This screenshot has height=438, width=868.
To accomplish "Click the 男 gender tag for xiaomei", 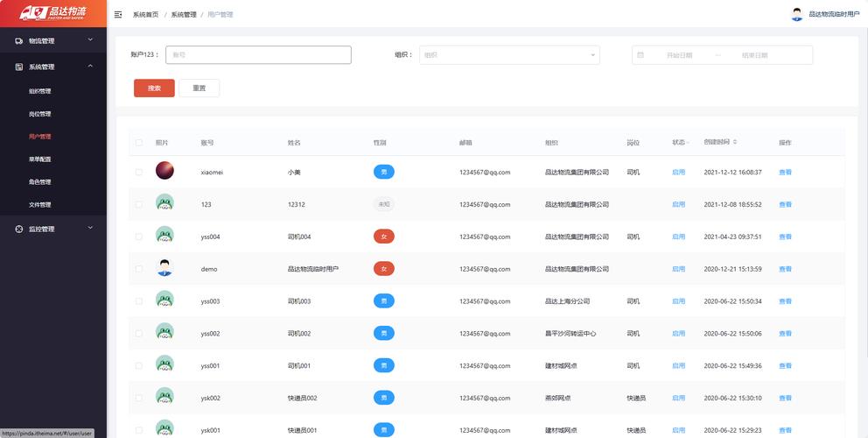I will tap(384, 172).
